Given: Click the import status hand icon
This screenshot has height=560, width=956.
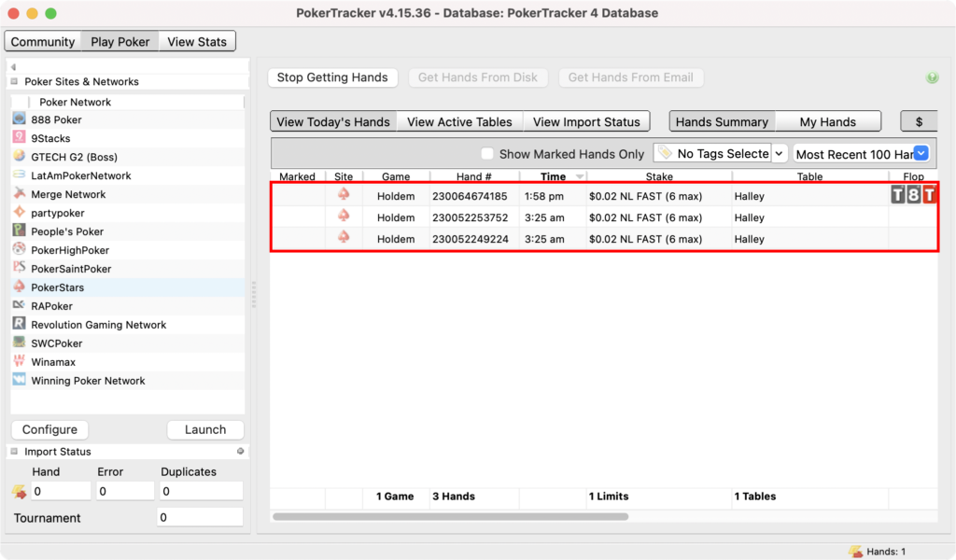Looking at the screenshot, I should tap(19, 491).
